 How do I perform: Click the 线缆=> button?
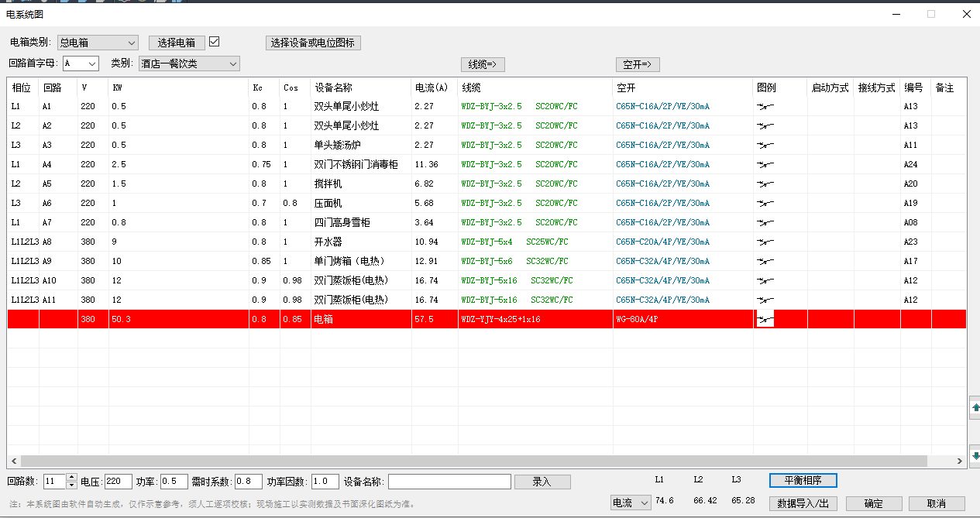pyautogui.click(x=483, y=64)
